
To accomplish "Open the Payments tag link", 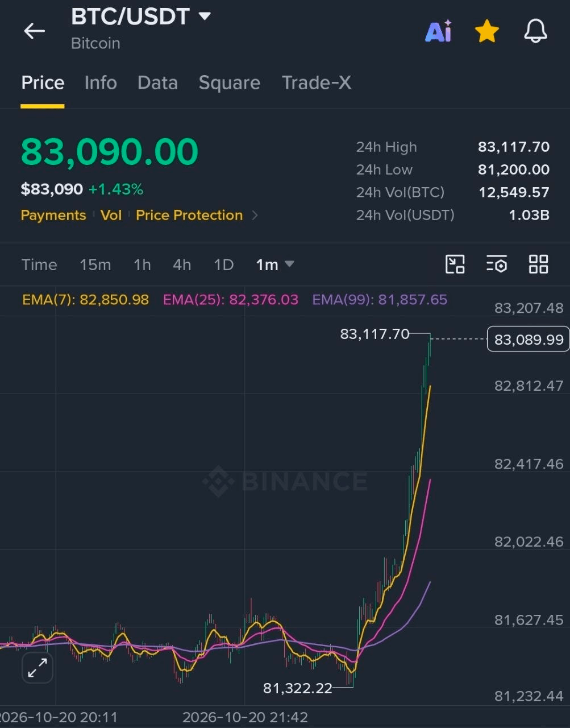I will click(x=53, y=215).
